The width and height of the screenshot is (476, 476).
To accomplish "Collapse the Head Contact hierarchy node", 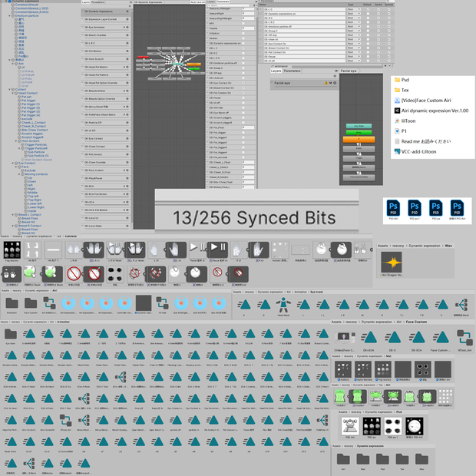I will pos(13,93).
